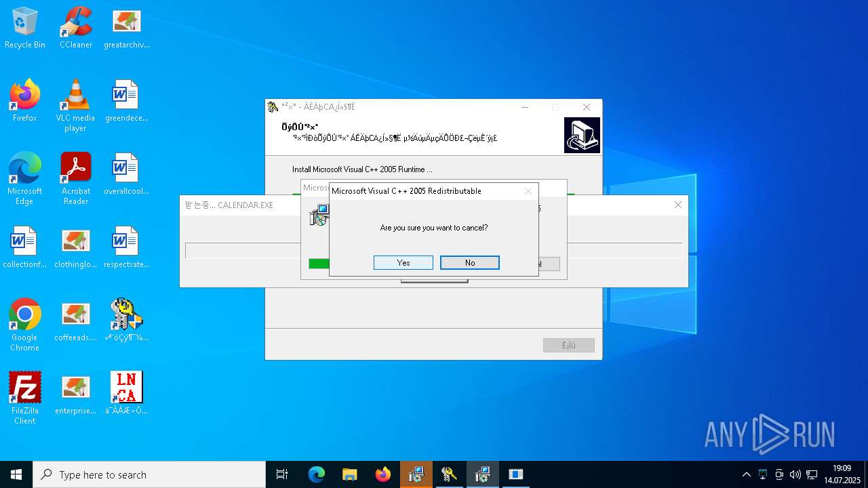This screenshot has width=868, height=488.
Task: Click the green install progress bar
Action: [x=319, y=264]
